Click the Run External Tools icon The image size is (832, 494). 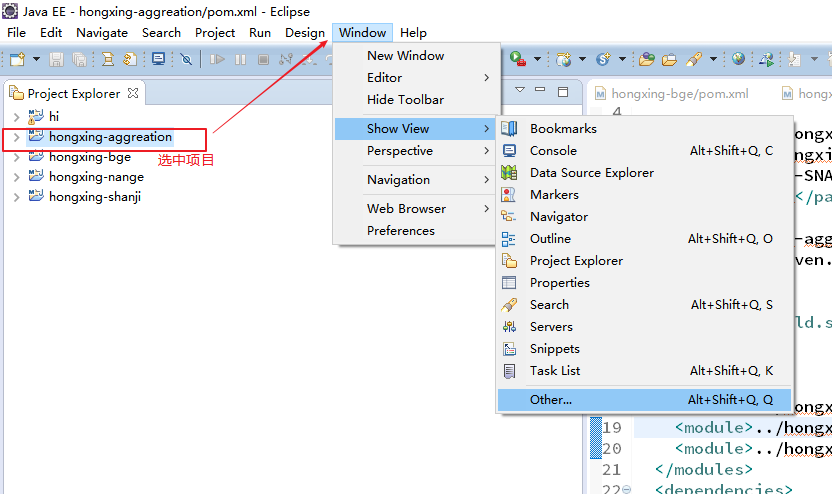[x=517, y=58]
